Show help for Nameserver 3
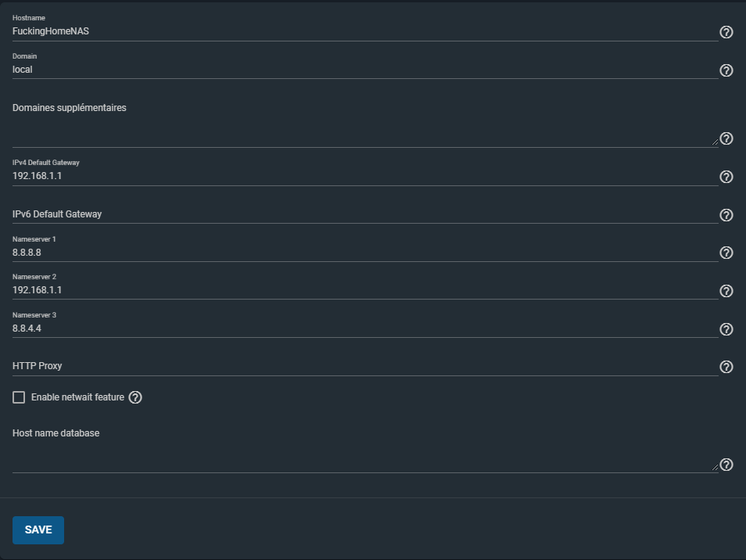This screenshot has height=560, width=746. point(726,329)
